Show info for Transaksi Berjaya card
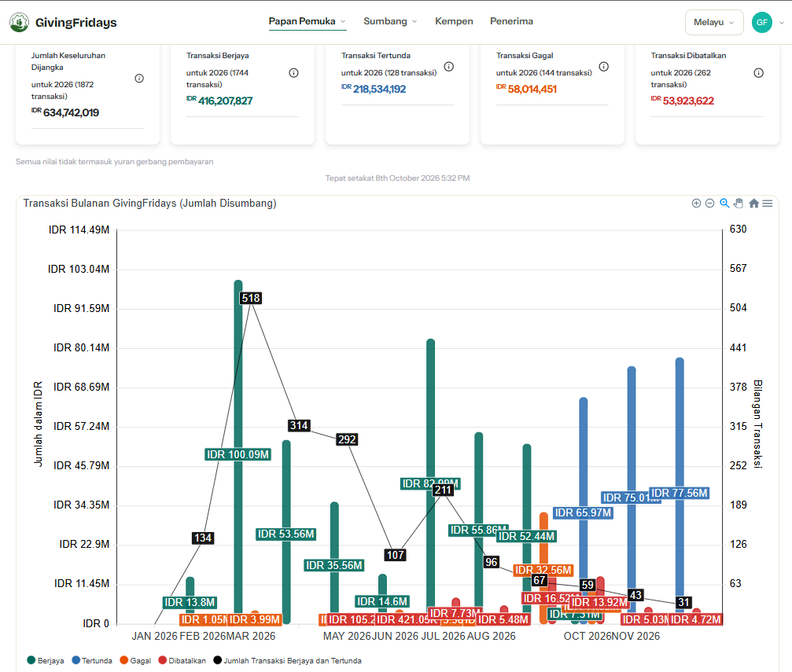This screenshot has width=792, height=672. pyautogui.click(x=293, y=73)
